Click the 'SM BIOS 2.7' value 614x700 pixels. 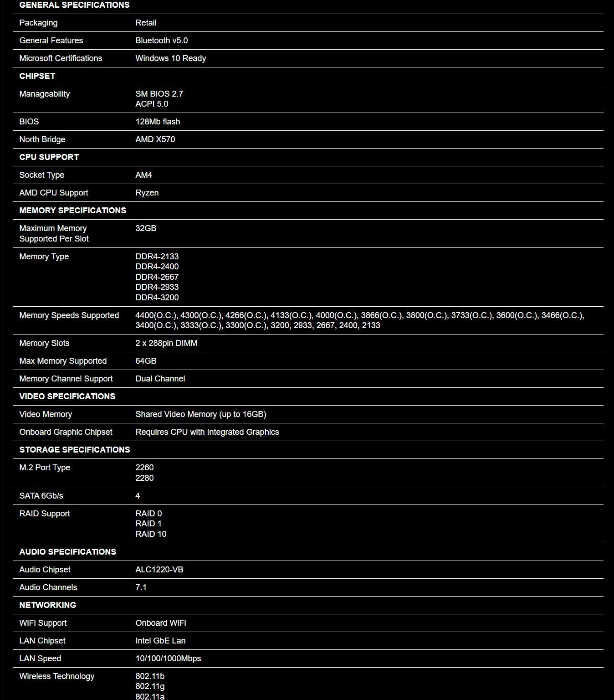(x=159, y=94)
